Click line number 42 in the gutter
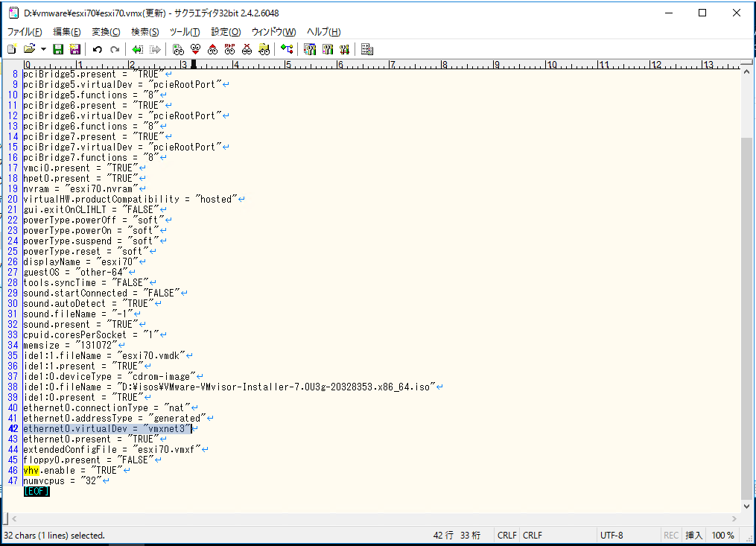756x546 pixels. click(13, 429)
